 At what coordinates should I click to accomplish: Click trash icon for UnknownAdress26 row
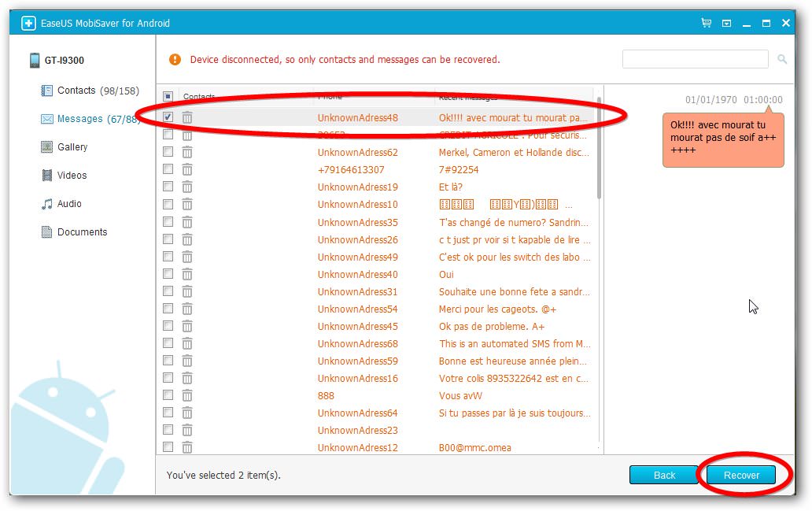[187, 239]
